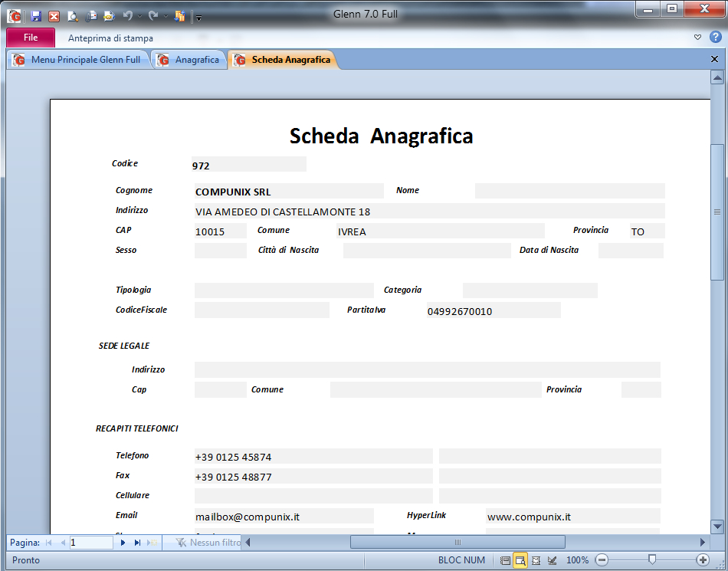Screen dimensions: 728x571
Task: Click the Fax number +39 0125 48877
Action: (x=233, y=477)
